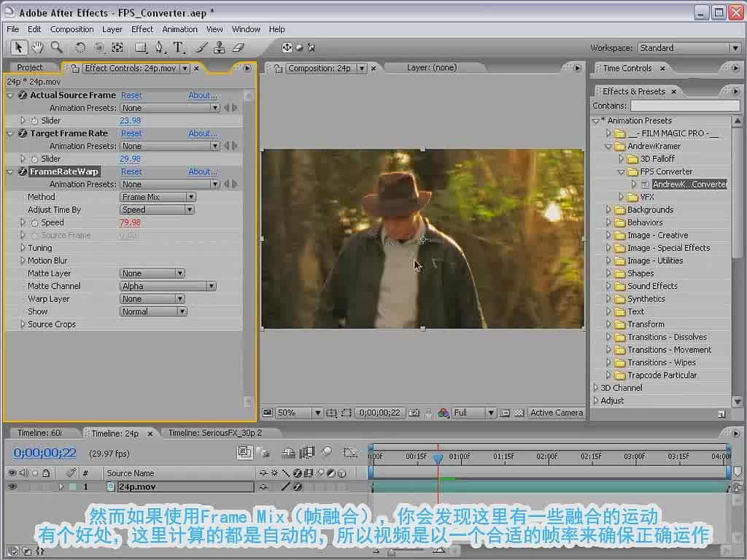Open the Method Frame Mix dropdown
Screen dimensions: 747x560
[x=158, y=197]
